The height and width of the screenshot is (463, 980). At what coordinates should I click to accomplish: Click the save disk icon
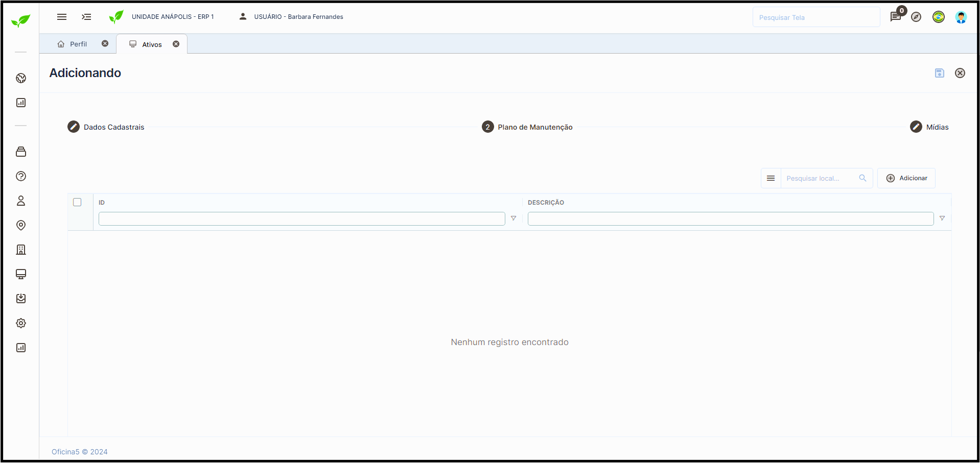tap(939, 73)
